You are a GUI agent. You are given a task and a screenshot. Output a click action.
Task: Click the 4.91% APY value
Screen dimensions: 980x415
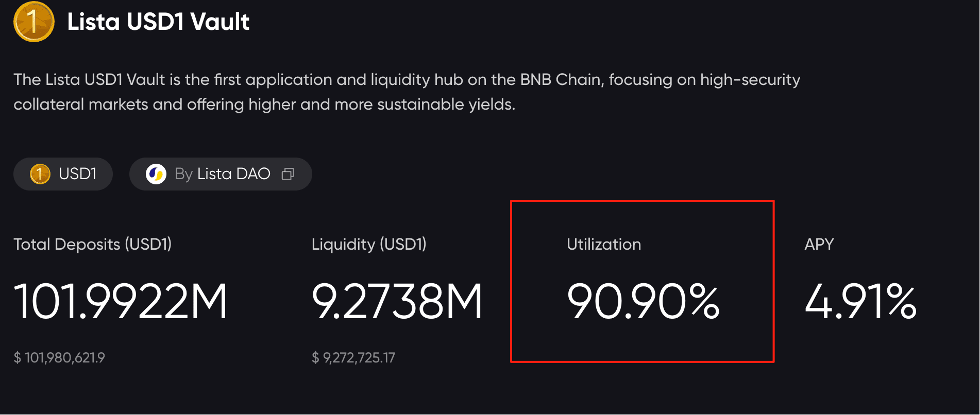[860, 301]
